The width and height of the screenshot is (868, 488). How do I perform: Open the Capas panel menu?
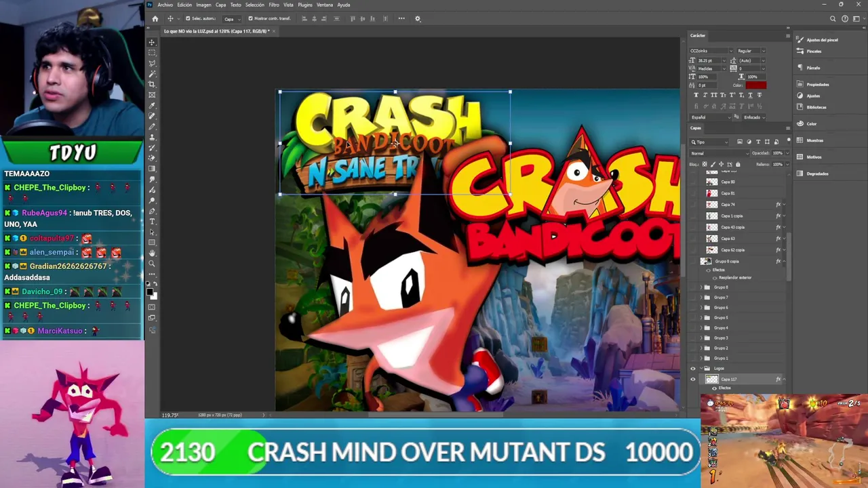click(787, 127)
